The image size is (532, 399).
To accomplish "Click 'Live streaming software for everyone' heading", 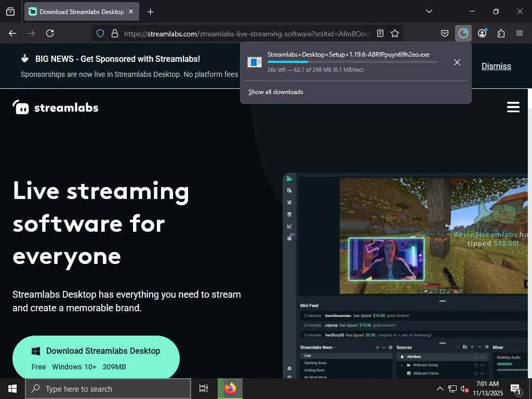I will pyautogui.click(x=101, y=224).
